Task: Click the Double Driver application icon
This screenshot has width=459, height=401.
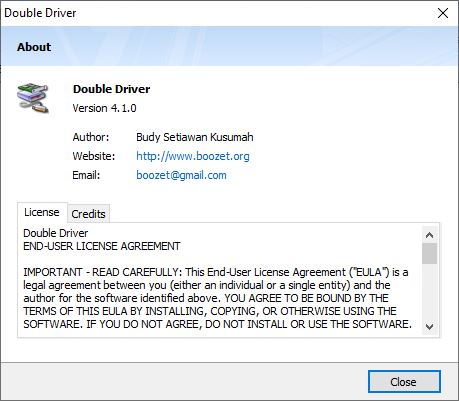Action: [x=33, y=98]
